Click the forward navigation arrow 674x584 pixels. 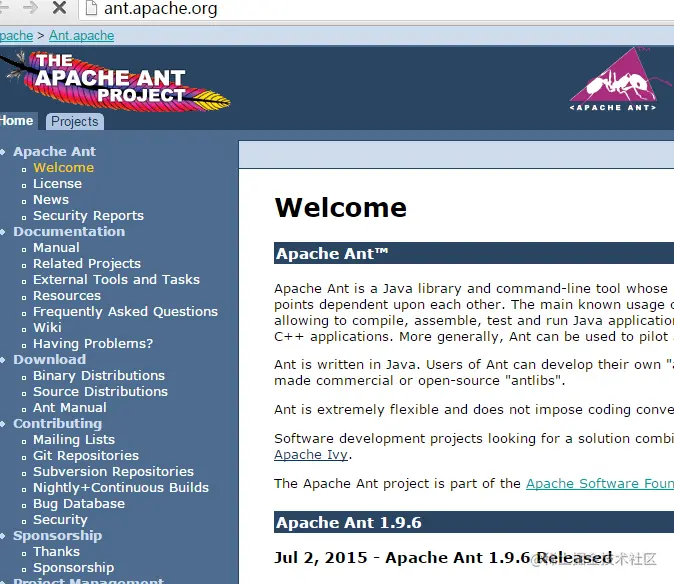pyautogui.click(x=30, y=7)
